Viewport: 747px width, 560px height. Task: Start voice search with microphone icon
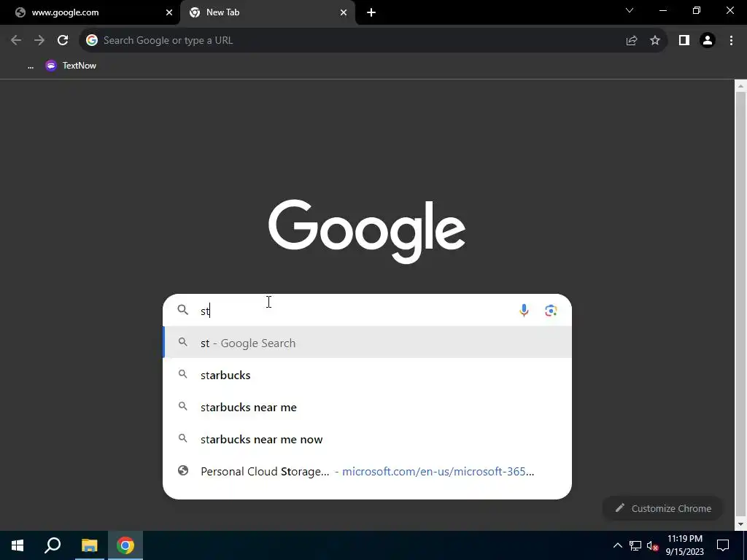coord(524,311)
